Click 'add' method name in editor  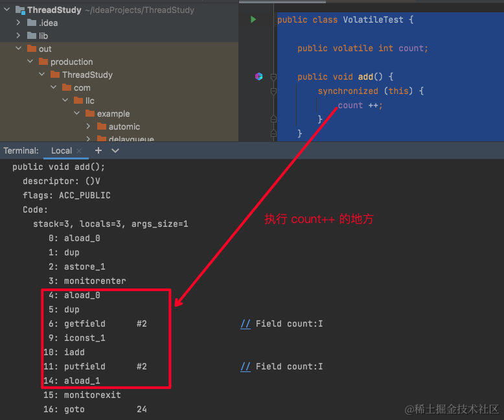[365, 76]
